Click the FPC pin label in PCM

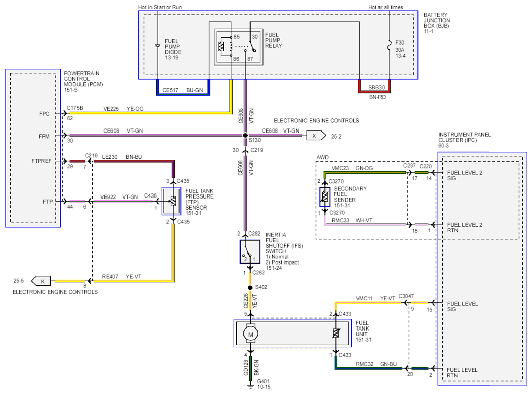point(44,114)
